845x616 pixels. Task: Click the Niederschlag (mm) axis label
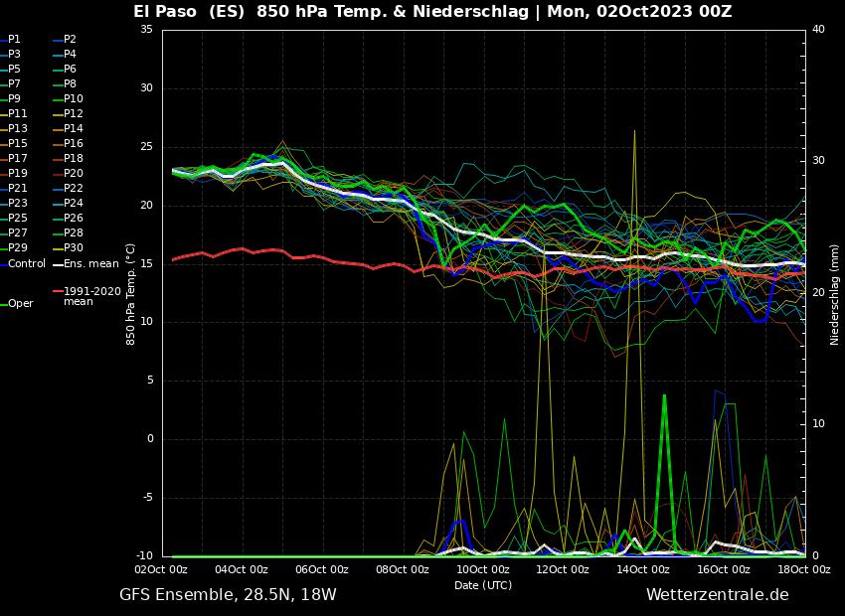point(834,293)
